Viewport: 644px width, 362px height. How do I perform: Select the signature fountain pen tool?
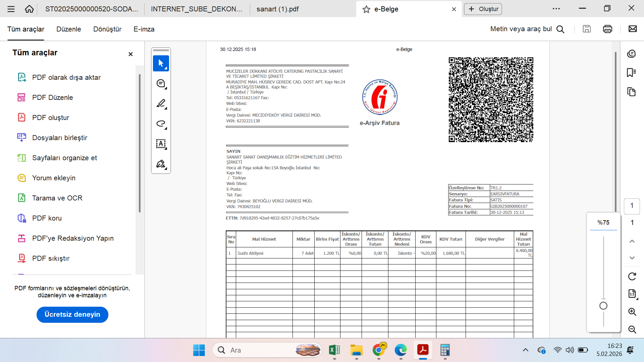[161, 164]
